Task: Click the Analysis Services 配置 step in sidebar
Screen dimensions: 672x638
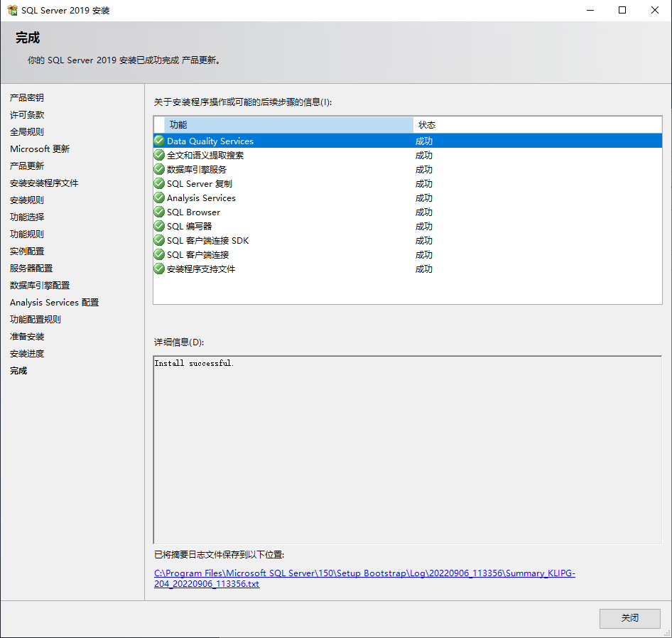Action: click(55, 302)
